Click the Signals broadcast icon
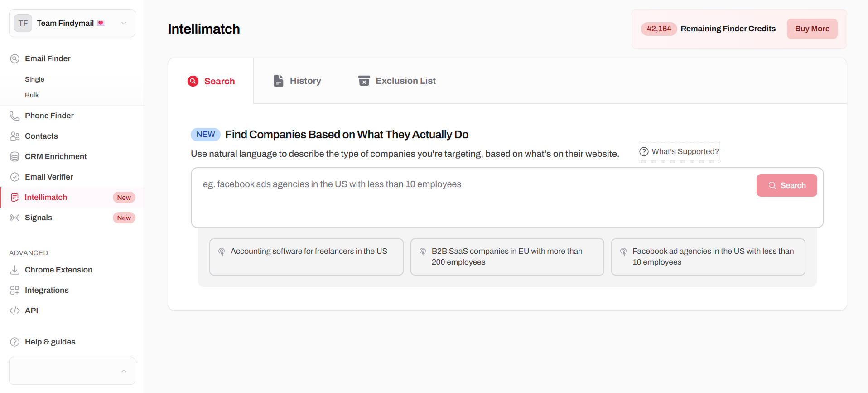 tap(14, 218)
